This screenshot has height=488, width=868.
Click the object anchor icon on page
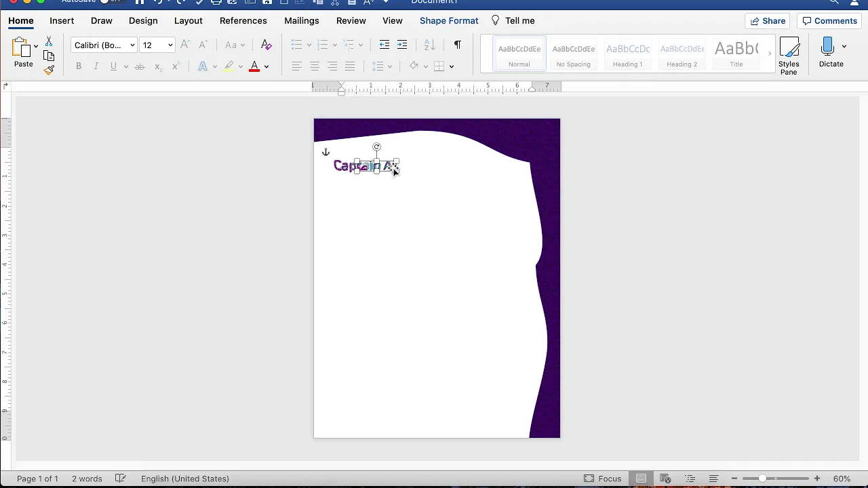pyautogui.click(x=325, y=152)
